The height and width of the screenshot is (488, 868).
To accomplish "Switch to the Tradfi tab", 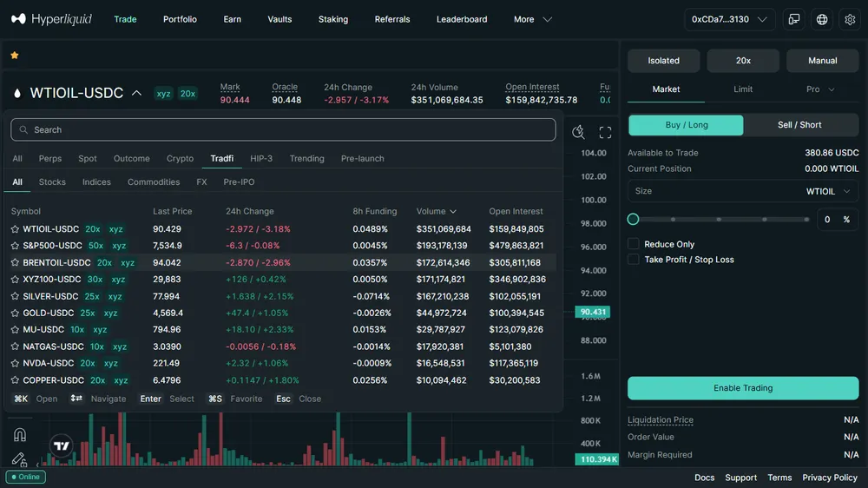I will (222, 158).
